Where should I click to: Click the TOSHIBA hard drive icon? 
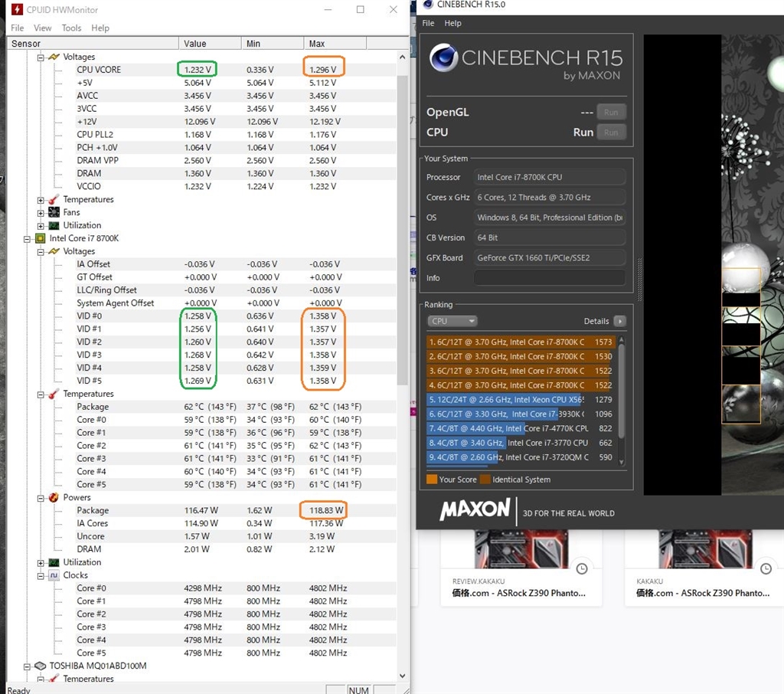(40, 666)
